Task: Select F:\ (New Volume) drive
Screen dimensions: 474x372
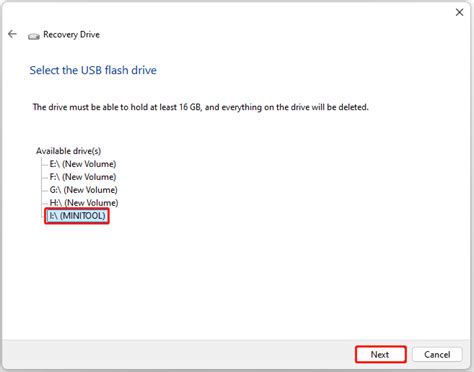Action: pyautogui.click(x=83, y=177)
